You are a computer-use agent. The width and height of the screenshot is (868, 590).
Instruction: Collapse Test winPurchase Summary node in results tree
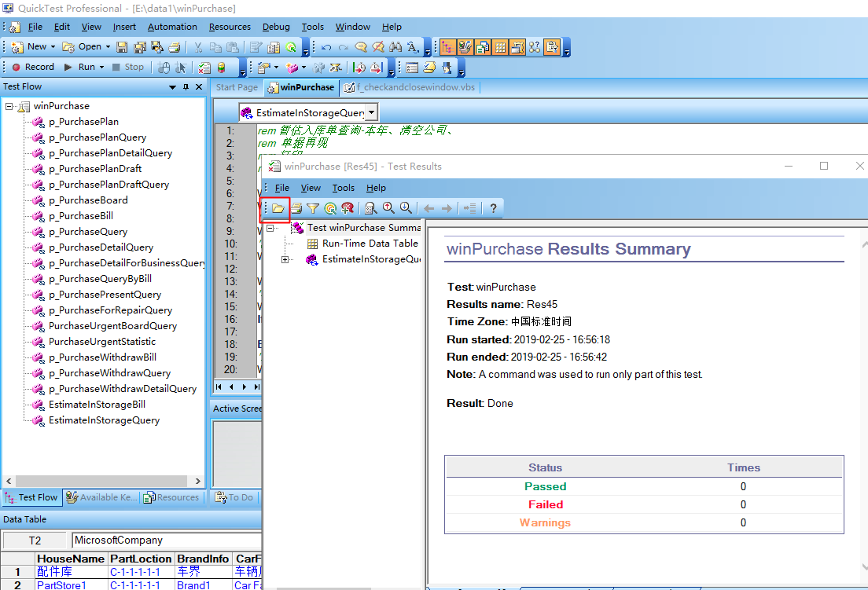270,228
